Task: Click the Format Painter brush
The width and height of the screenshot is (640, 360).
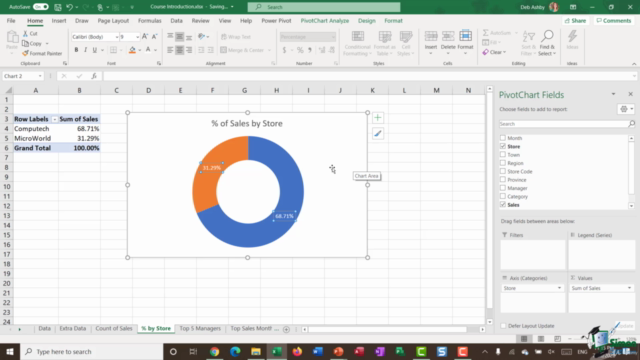Action: [26, 53]
